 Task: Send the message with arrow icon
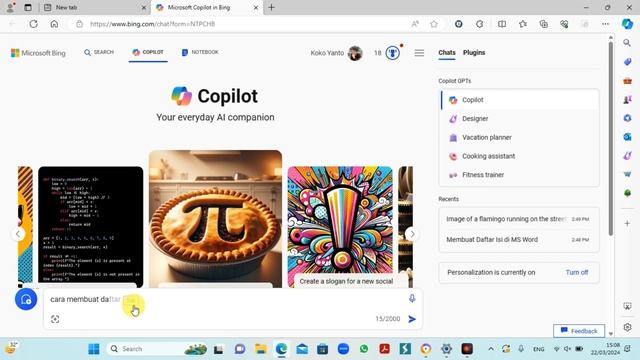(412, 319)
